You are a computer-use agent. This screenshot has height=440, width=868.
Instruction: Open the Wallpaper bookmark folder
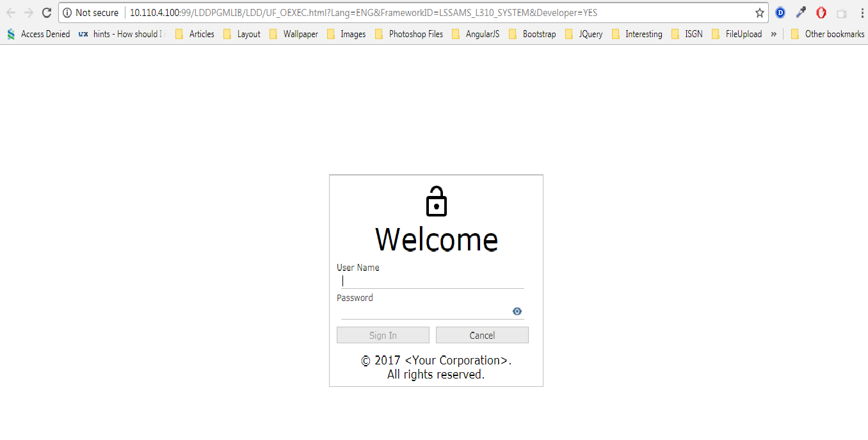point(294,34)
